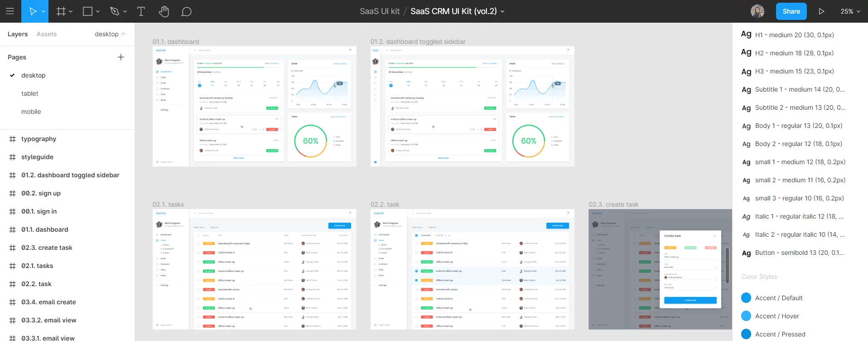Click the 01.1. dashboard frame thumbnail
The image size is (868, 341).
[255, 106]
